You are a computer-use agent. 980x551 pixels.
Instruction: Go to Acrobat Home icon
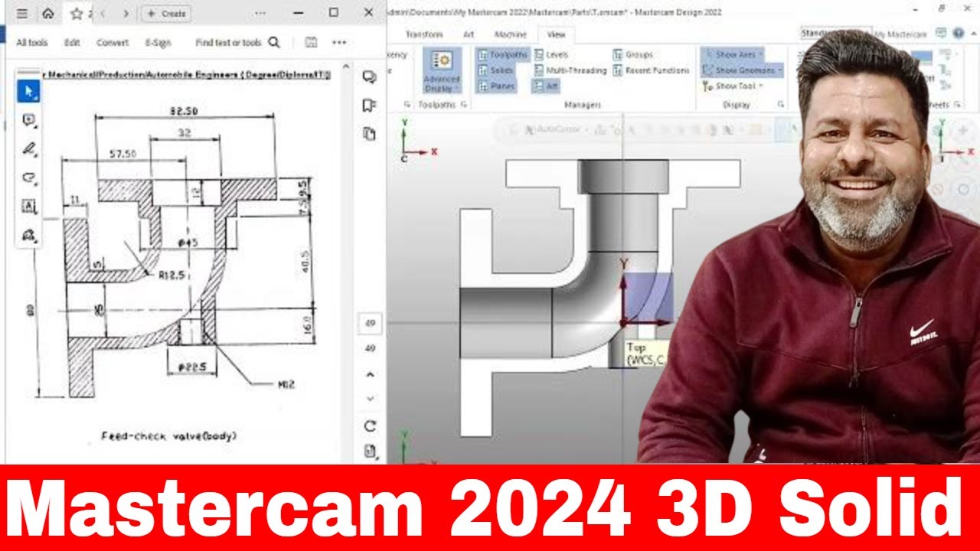(x=47, y=14)
